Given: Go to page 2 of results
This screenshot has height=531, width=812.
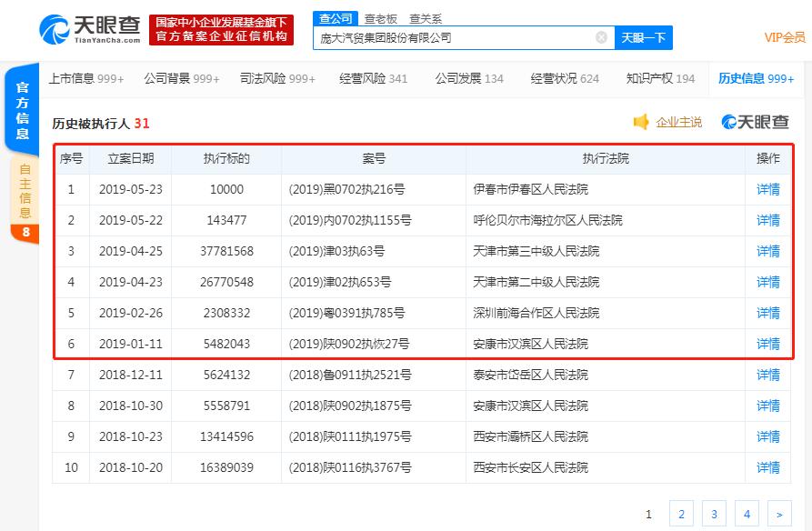Looking at the screenshot, I should click(681, 513).
